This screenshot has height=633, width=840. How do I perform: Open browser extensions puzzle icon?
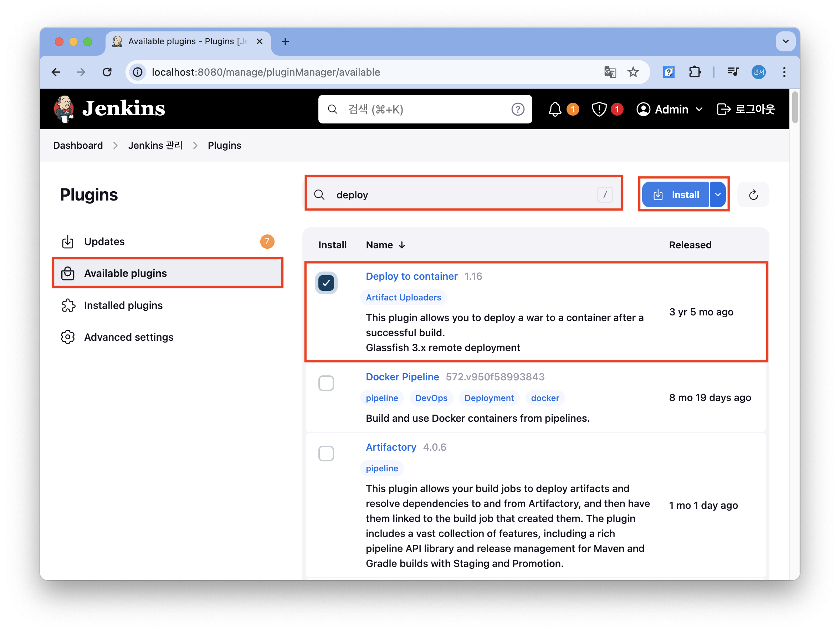tap(695, 72)
